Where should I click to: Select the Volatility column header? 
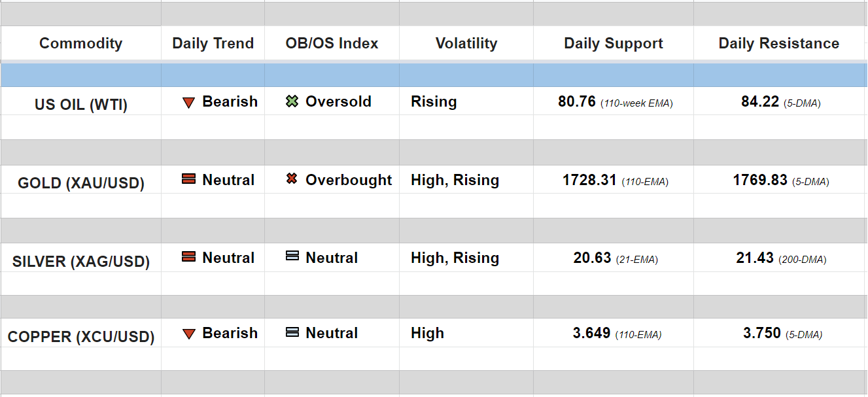pyautogui.click(x=466, y=43)
